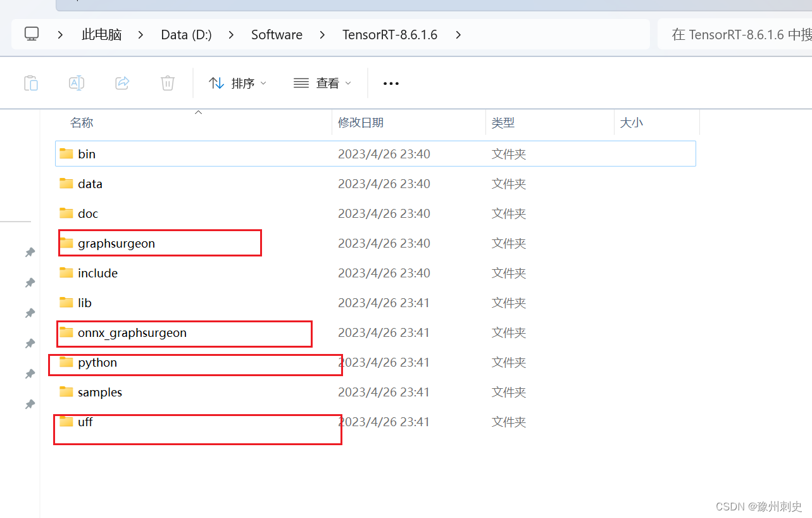
Task: Click the Delete trash icon in toolbar
Action: [x=168, y=83]
